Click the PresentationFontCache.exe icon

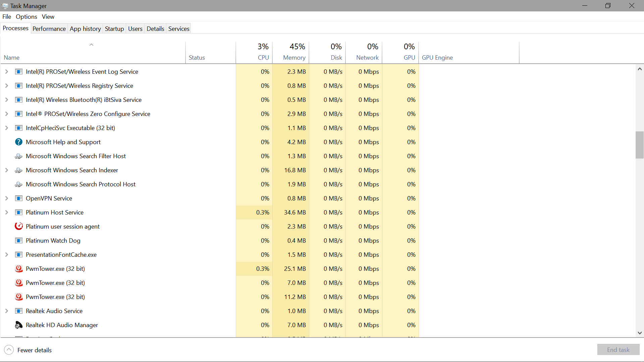pyautogui.click(x=19, y=255)
